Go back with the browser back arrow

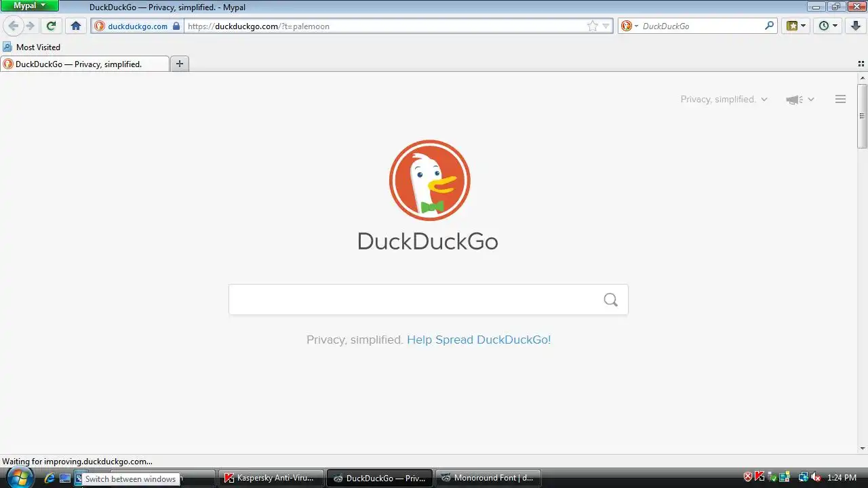click(13, 26)
